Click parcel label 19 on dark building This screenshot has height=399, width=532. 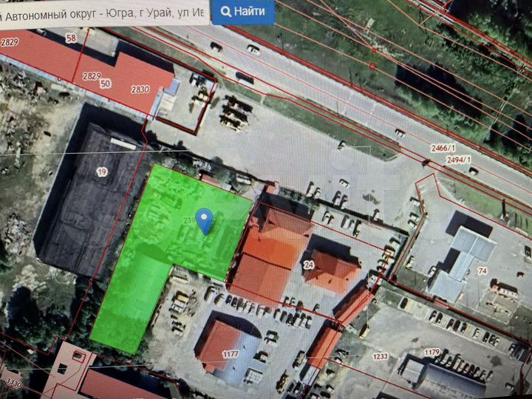click(x=102, y=172)
